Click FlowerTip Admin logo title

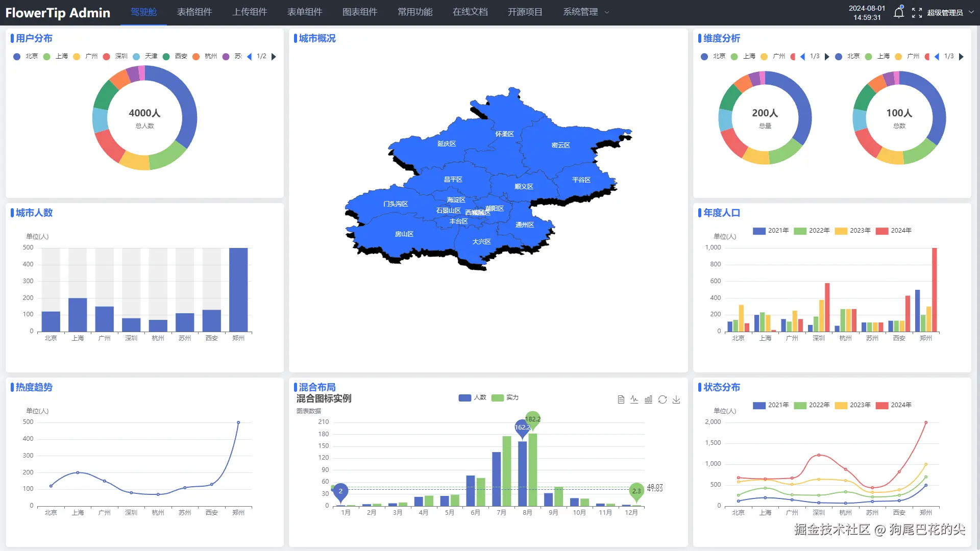(58, 13)
